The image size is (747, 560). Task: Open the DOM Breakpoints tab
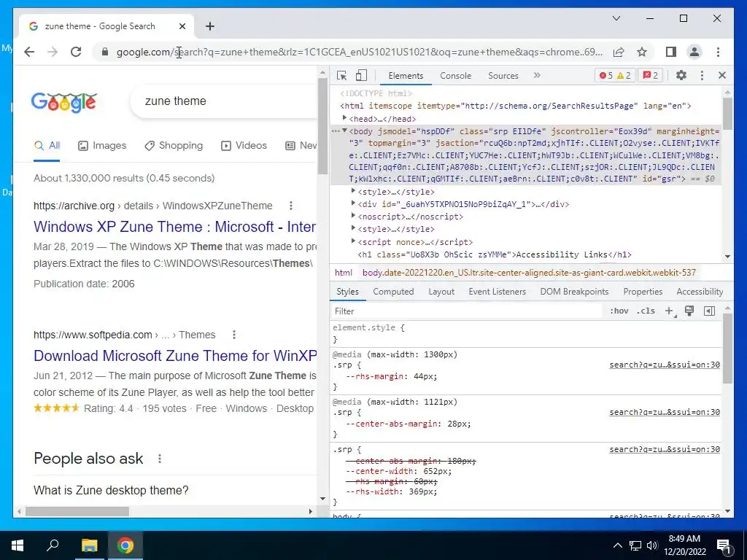click(574, 292)
